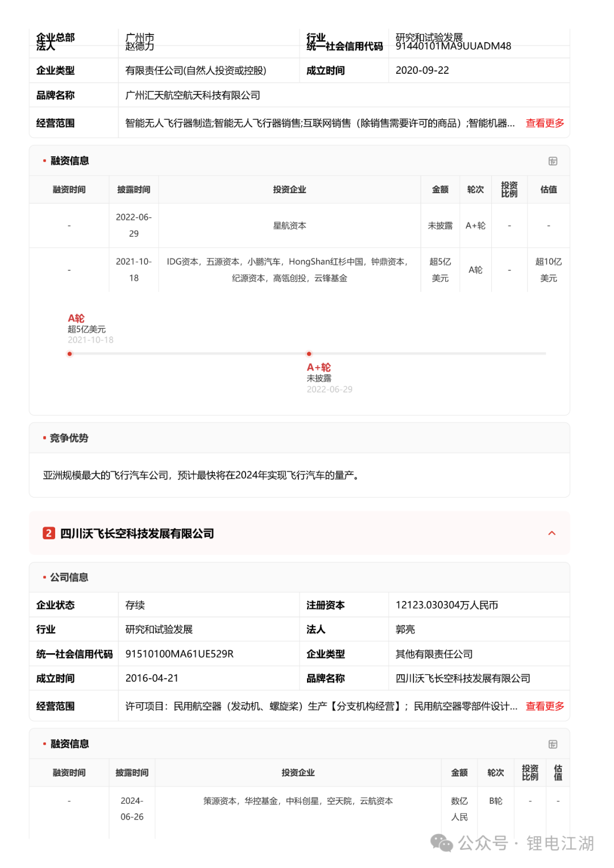Click the red number 2 badge
This screenshot has width=614, height=868.
pos(49,533)
